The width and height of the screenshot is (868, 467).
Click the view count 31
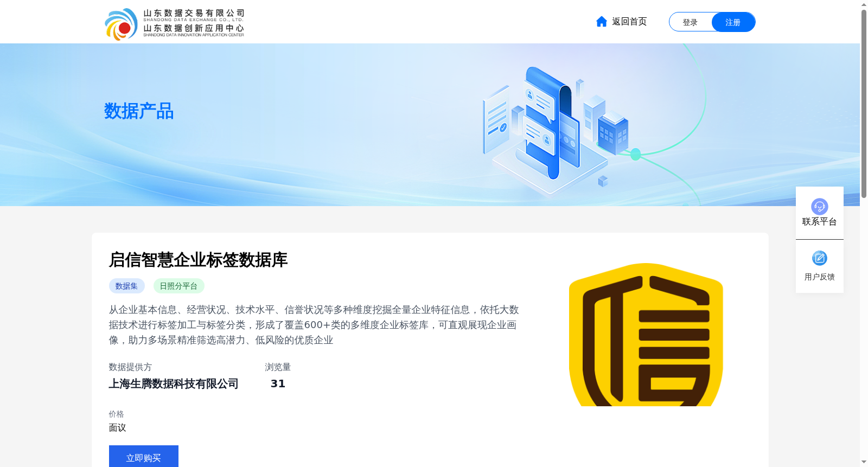[x=278, y=384]
